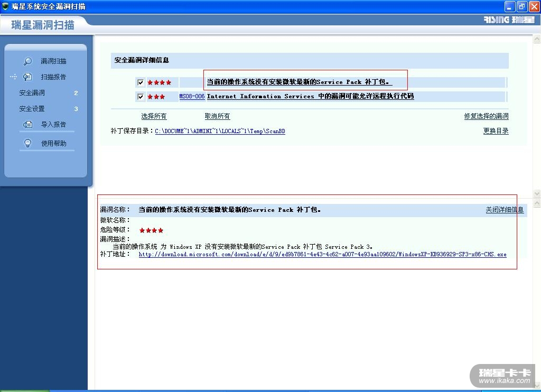The height and width of the screenshot is (392, 541).
Task: Click the three-star rating of MS08-006 row
Action: pyautogui.click(x=156, y=97)
